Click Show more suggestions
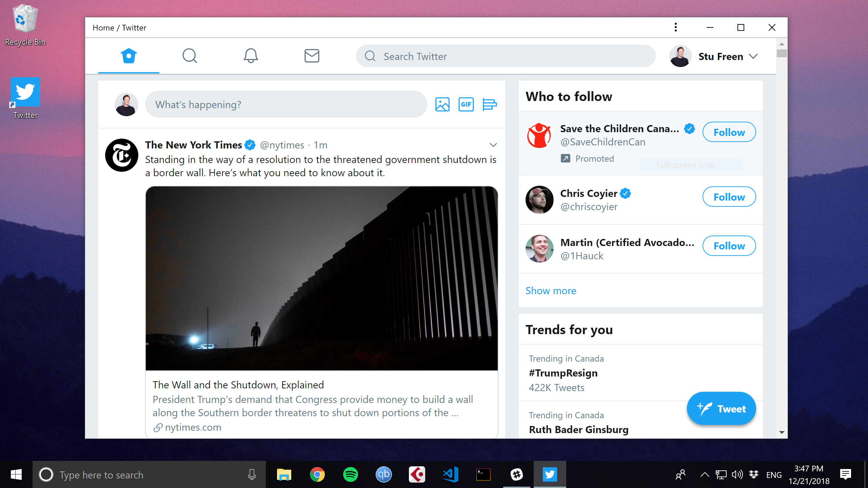868x488 pixels. tap(551, 290)
